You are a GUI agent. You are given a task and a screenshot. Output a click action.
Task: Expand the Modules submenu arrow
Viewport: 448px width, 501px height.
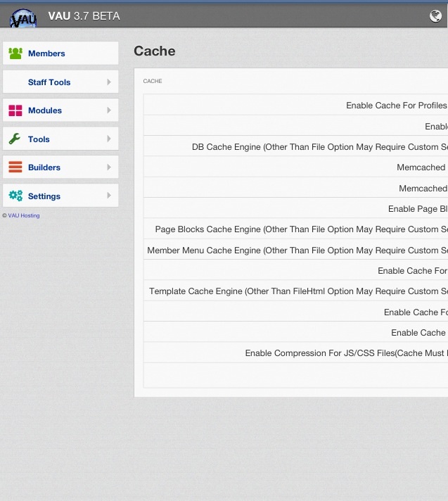(109, 110)
